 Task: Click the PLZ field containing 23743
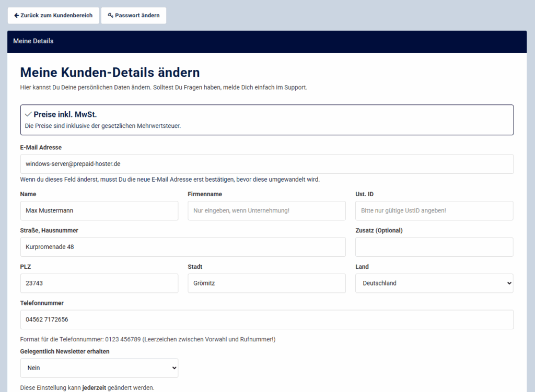99,283
